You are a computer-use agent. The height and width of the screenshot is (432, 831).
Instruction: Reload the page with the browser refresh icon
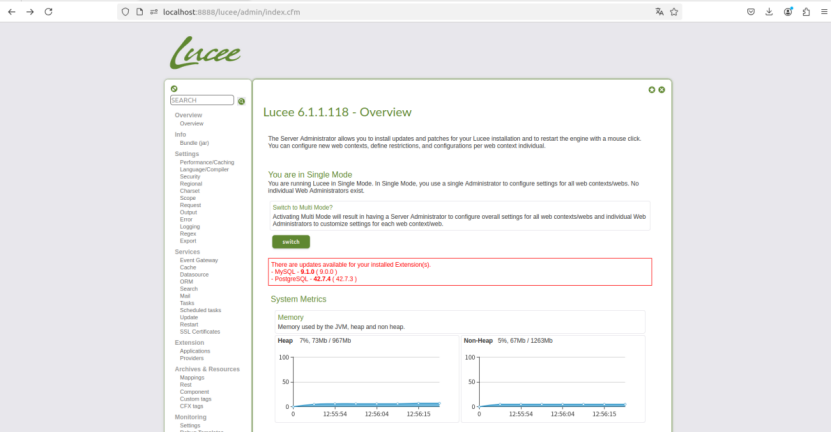[x=48, y=12]
